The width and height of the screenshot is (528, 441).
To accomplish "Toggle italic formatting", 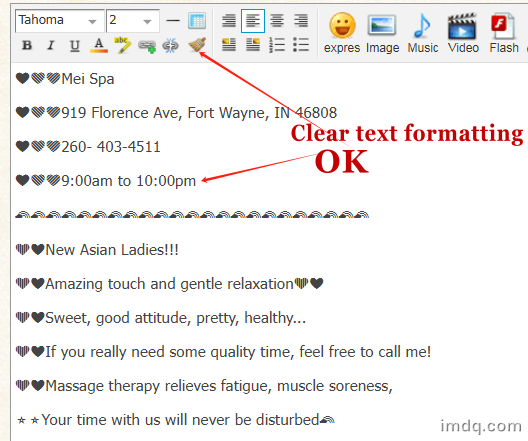I will pyautogui.click(x=51, y=45).
